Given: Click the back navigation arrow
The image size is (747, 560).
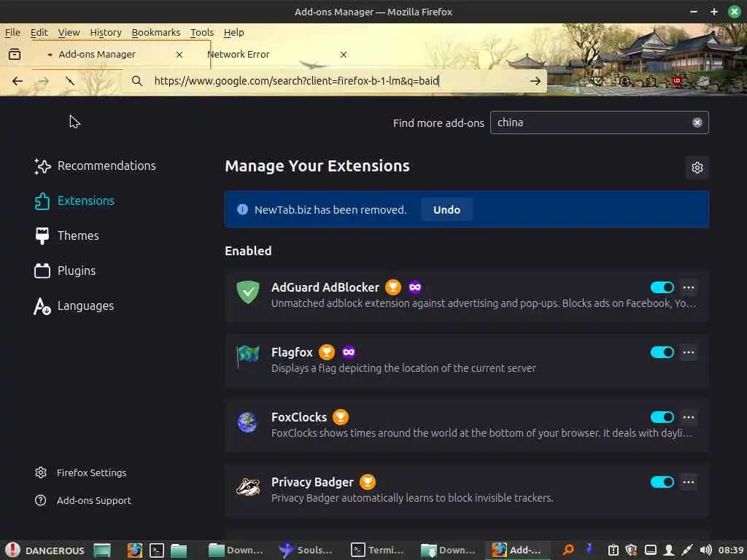Looking at the screenshot, I should click(18, 81).
